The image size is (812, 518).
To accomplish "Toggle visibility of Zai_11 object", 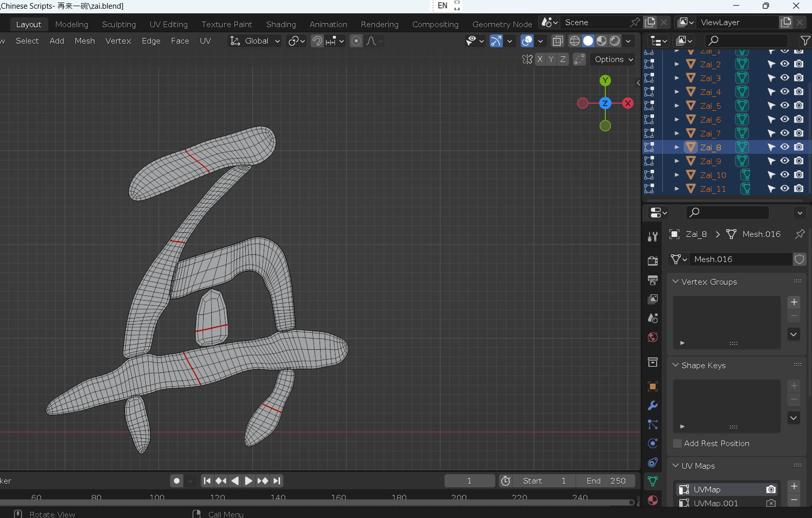I will [x=785, y=189].
